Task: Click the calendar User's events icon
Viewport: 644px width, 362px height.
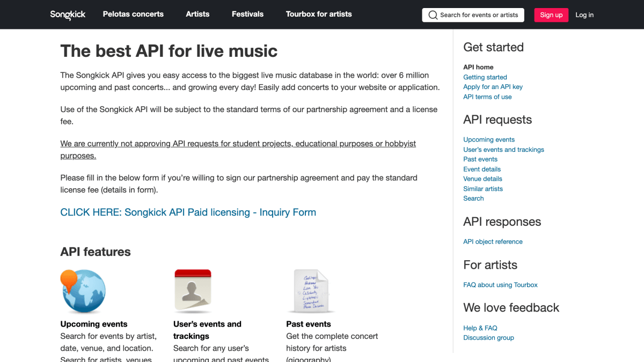Action: coord(193,291)
